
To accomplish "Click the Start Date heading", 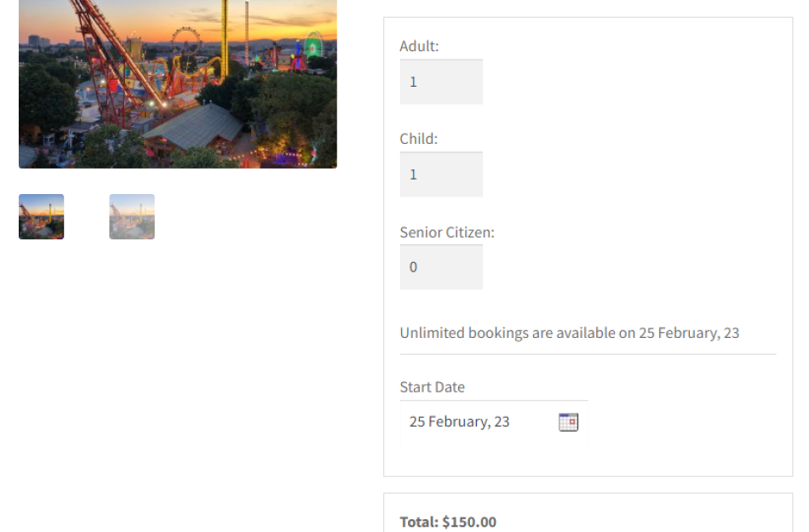I will point(432,386).
